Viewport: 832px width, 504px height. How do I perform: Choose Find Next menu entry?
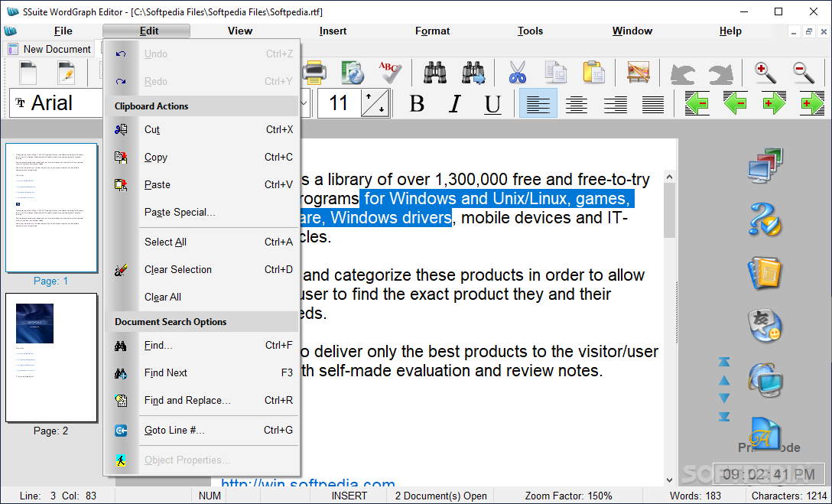click(203, 373)
